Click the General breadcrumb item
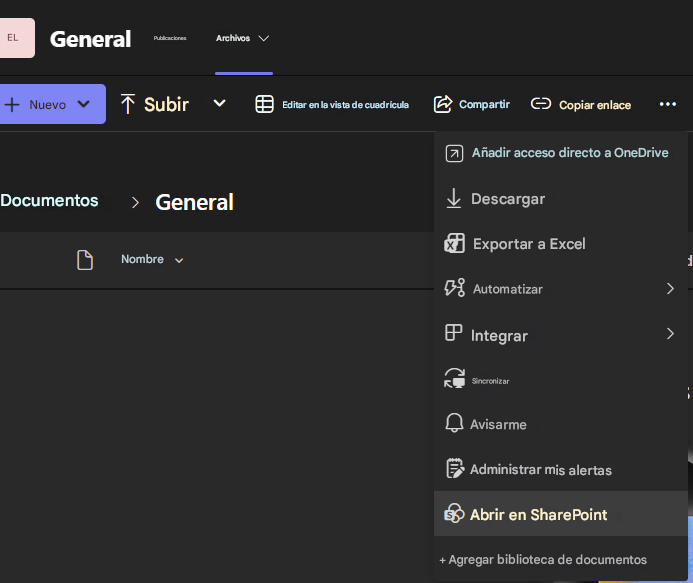The width and height of the screenshot is (693, 583). tap(194, 202)
